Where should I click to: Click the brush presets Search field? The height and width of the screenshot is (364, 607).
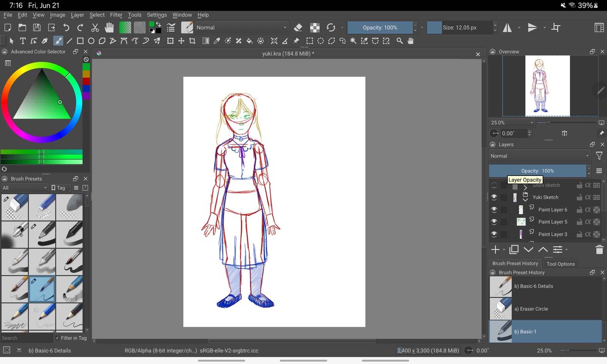click(26, 338)
